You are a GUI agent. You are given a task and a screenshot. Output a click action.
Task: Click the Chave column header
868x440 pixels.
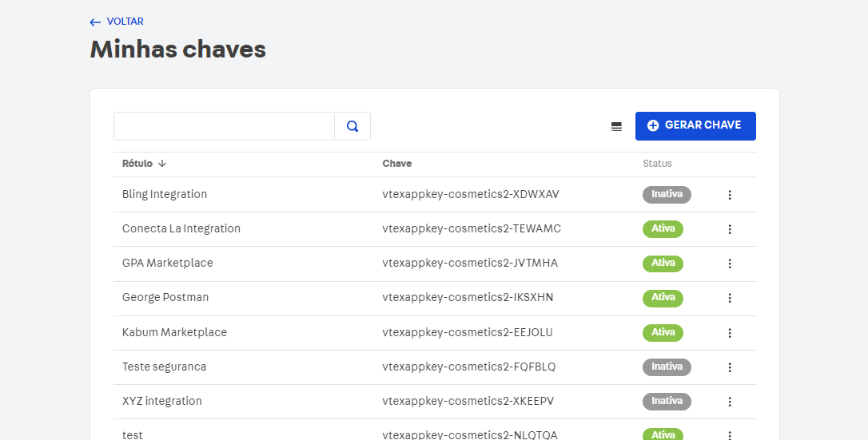click(397, 164)
